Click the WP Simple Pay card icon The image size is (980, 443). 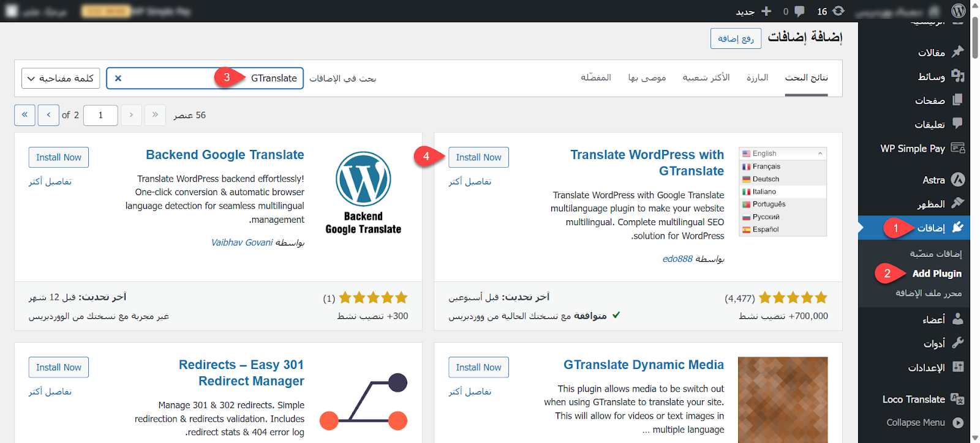[958, 148]
